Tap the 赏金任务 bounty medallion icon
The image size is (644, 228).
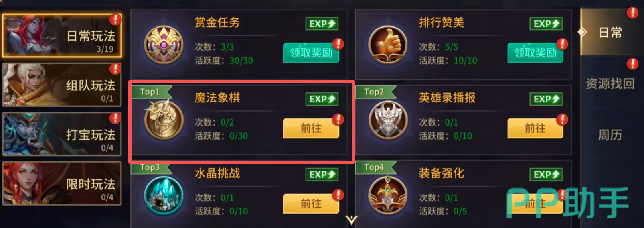coord(164,45)
